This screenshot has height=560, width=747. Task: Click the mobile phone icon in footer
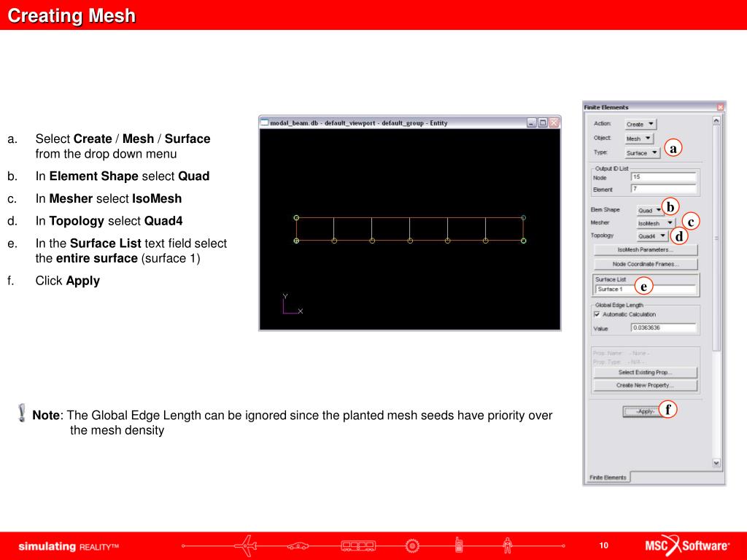point(459,545)
